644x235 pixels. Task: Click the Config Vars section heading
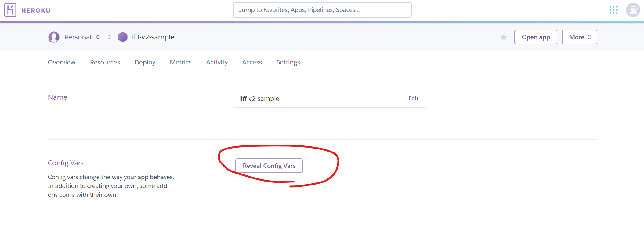click(66, 163)
